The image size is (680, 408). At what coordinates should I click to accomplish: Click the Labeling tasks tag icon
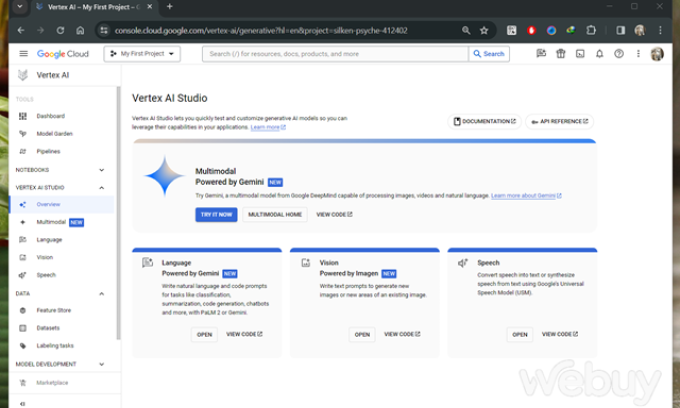pyautogui.click(x=23, y=346)
